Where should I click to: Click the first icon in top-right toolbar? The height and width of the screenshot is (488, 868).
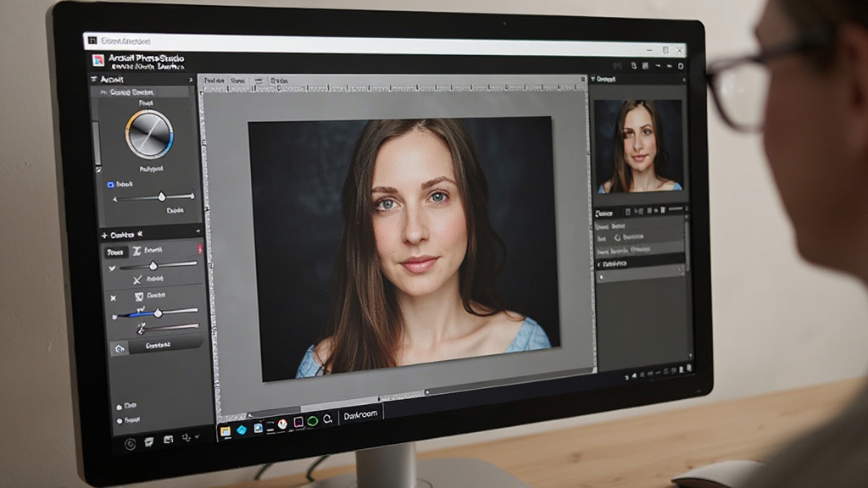pos(617,66)
